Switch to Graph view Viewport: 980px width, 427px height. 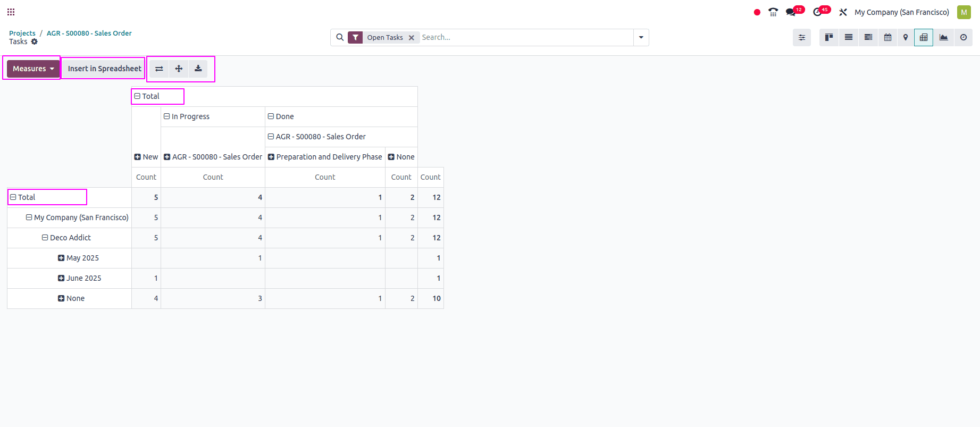pyautogui.click(x=944, y=37)
